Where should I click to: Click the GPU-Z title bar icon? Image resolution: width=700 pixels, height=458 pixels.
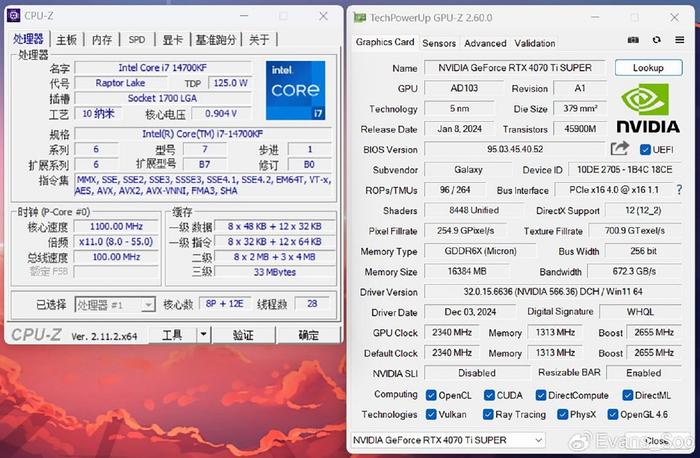[x=359, y=18]
